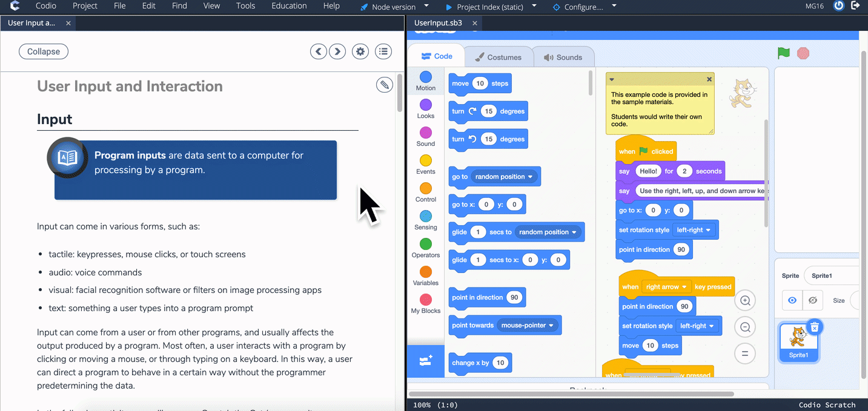Reset the Scratch workspace zoom
Image resolution: width=868 pixels, height=411 pixels.
coord(745,354)
